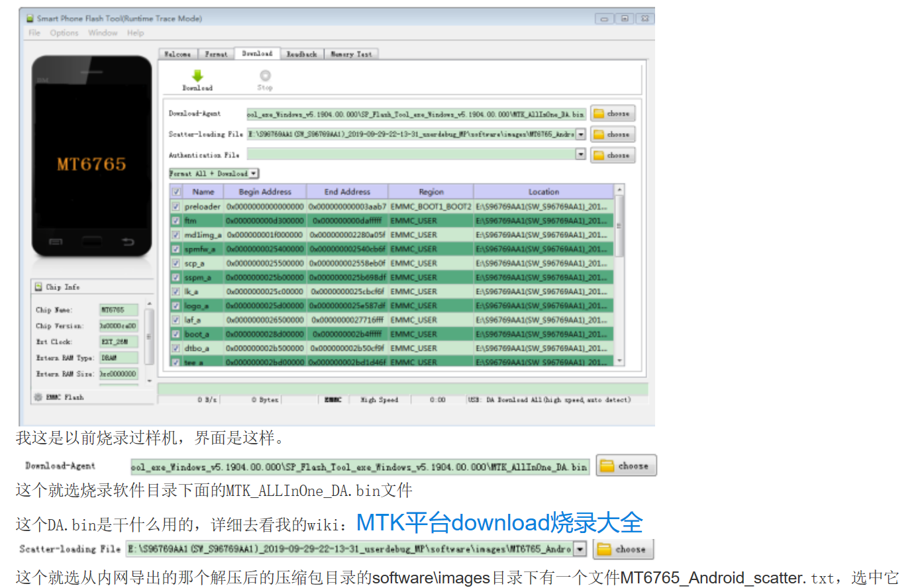924x588 pixels.
Task: Click the EMMC Flash status icon
Action: coord(38,397)
